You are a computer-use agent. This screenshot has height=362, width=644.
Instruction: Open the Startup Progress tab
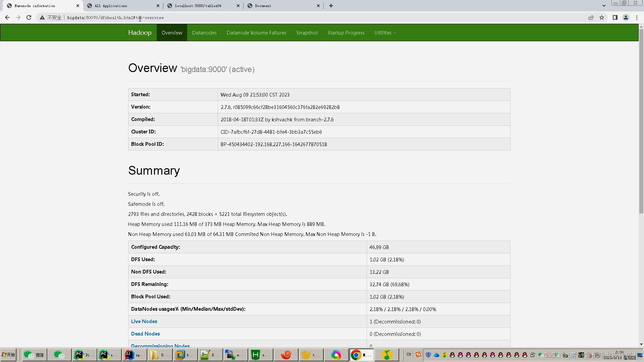click(x=346, y=33)
